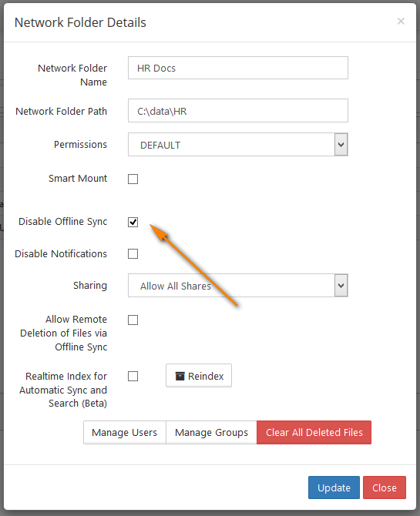Viewport: 420px width, 516px height.
Task: Select the DEFAULT permissions combo box
Action: [238, 145]
